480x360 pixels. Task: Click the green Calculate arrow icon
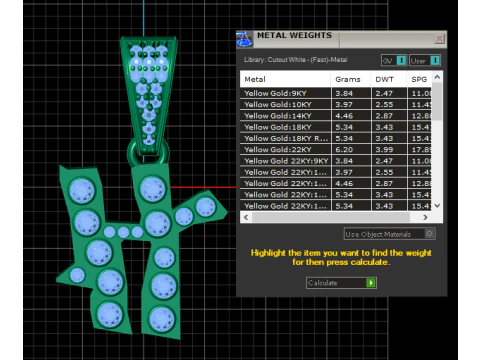pos(371,283)
